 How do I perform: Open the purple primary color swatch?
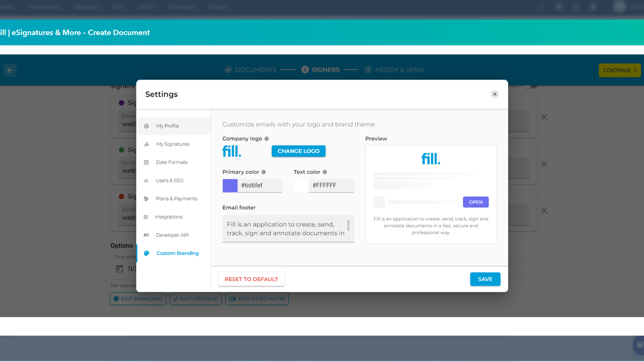tap(230, 186)
